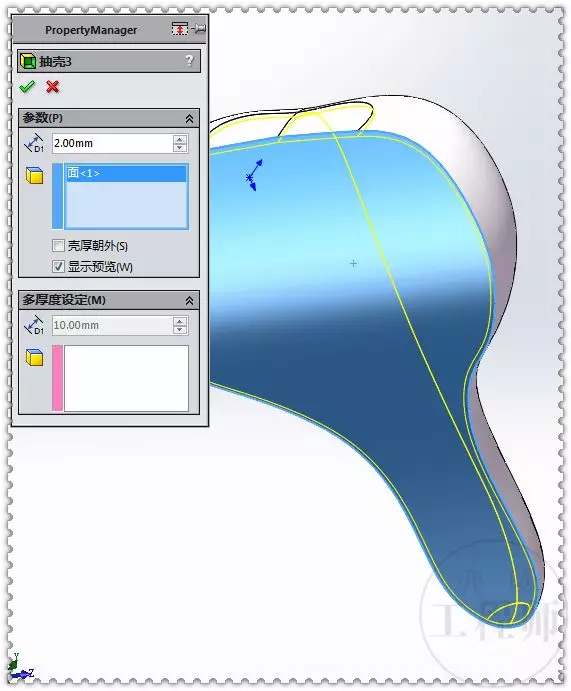Image resolution: width=571 pixels, height=691 pixels.
Task: Confirm shell with green checkmark
Action: (27, 87)
